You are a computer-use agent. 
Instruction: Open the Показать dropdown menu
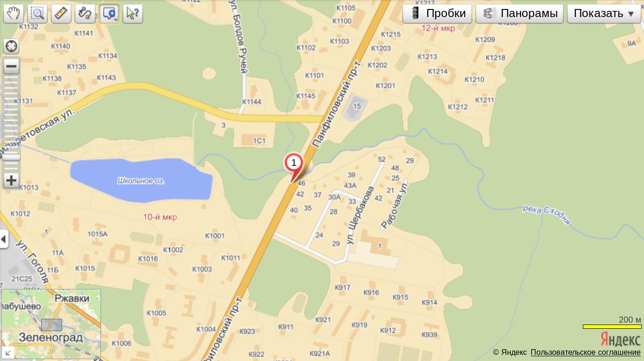tap(604, 13)
